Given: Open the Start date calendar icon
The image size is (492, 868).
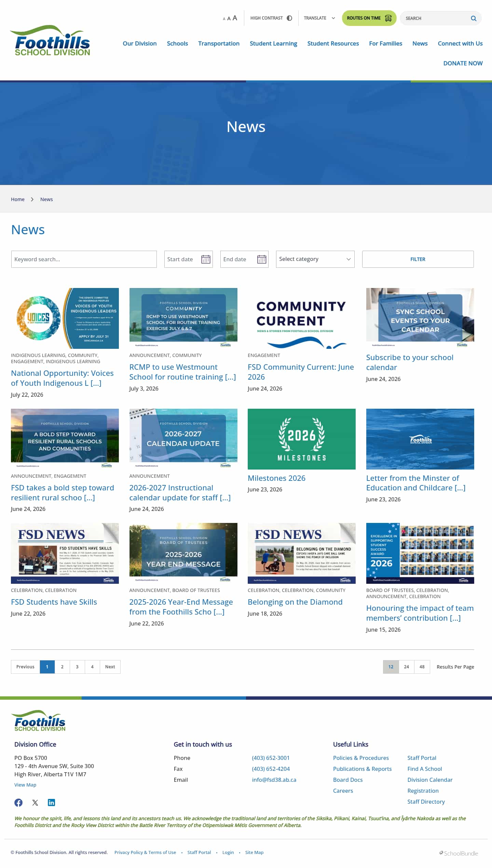Looking at the screenshot, I should tap(206, 259).
